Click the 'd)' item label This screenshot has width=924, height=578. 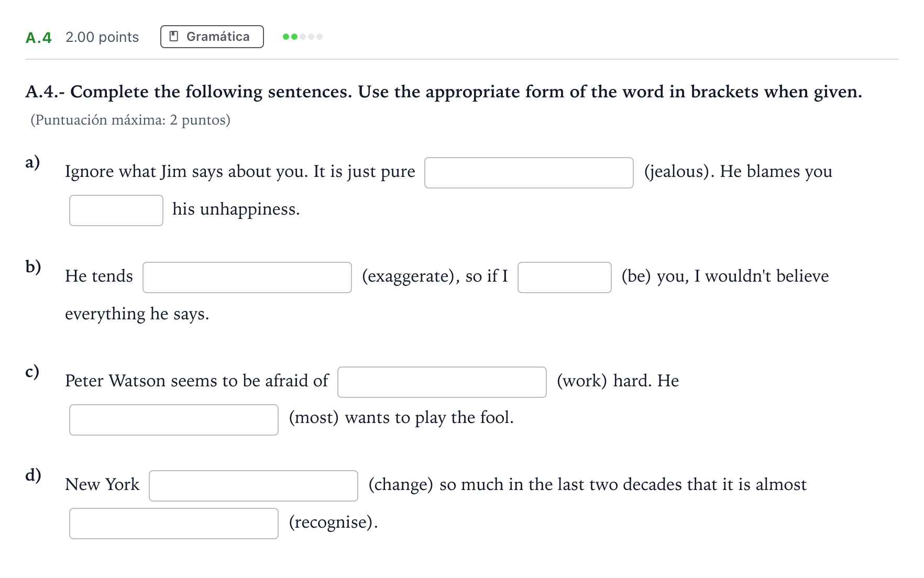[33, 475]
